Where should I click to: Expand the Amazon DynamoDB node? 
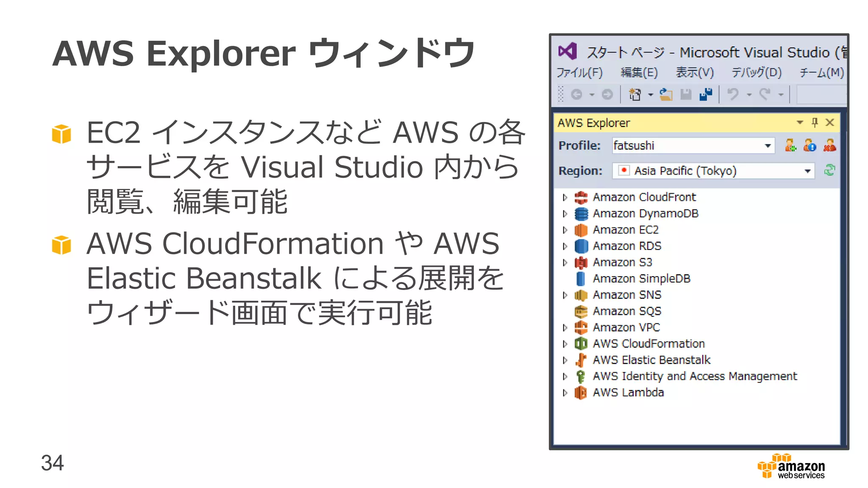click(565, 214)
